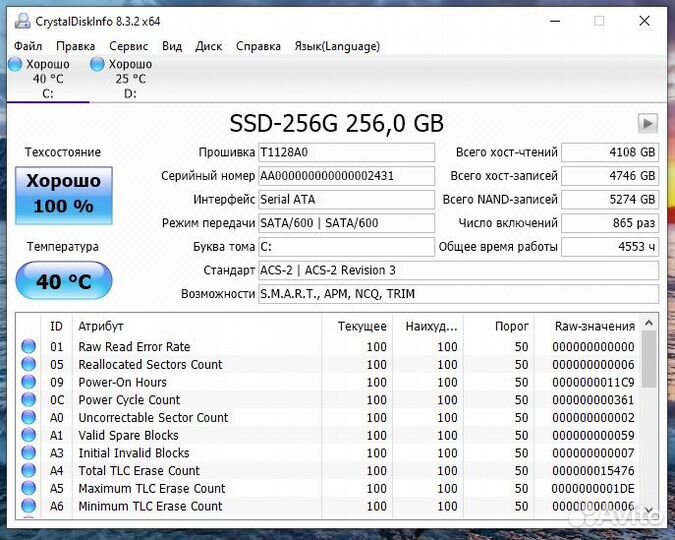Click the scroll down arrow of attribute list

(649, 511)
